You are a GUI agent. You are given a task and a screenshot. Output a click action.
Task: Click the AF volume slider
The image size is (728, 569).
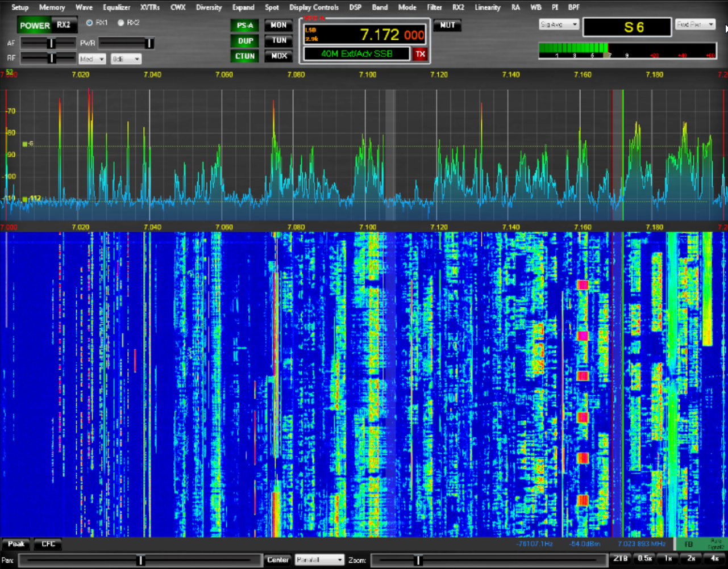[48, 43]
